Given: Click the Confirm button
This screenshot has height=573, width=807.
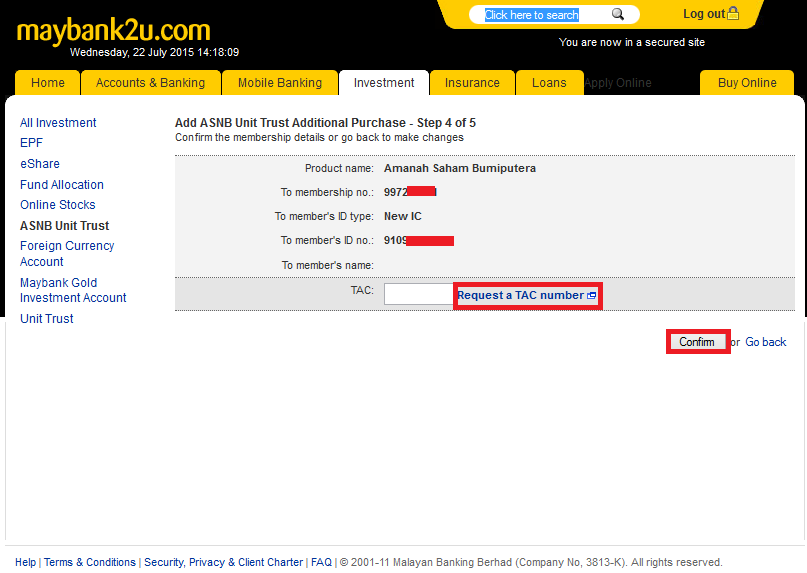Looking at the screenshot, I should [697, 342].
